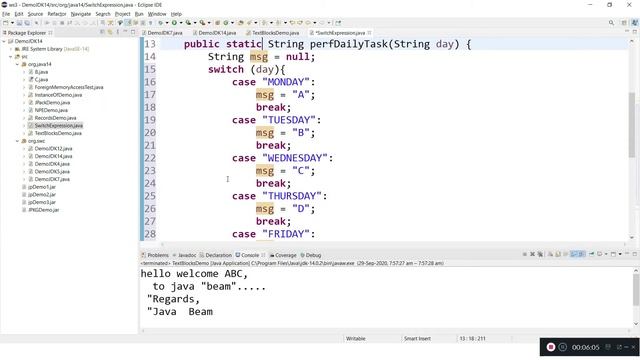Toggle show console when standard out changes
The image size is (640, 360).
(x=573, y=254)
